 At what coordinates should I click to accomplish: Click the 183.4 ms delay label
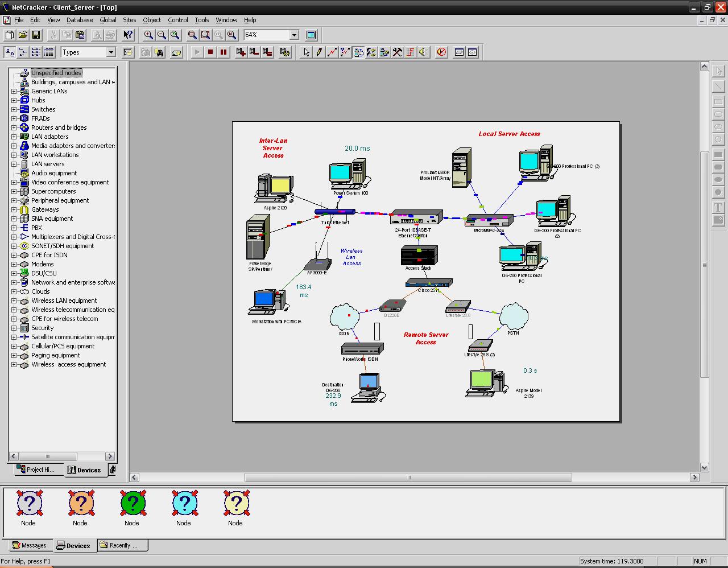[304, 291]
